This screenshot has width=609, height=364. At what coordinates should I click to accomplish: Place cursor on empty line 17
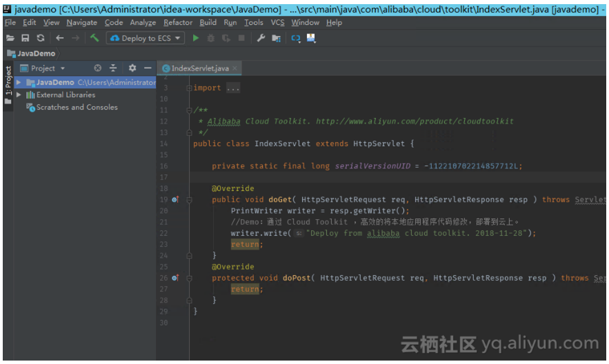(x=398, y=177)
